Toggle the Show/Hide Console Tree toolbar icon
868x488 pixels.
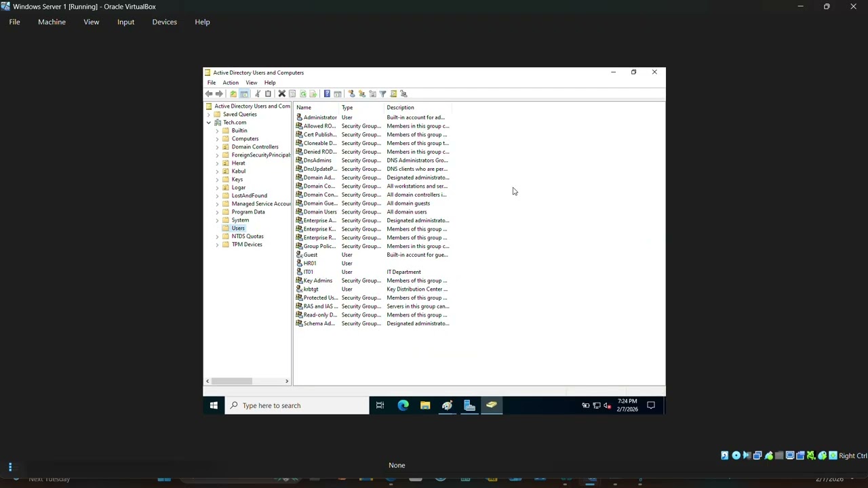pos(244,94)
